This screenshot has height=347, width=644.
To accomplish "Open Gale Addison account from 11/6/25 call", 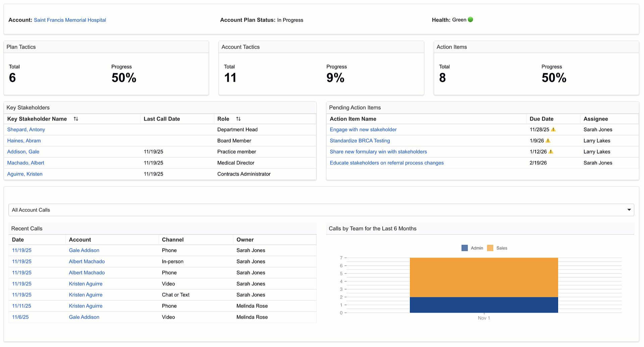I will [84, 317].
